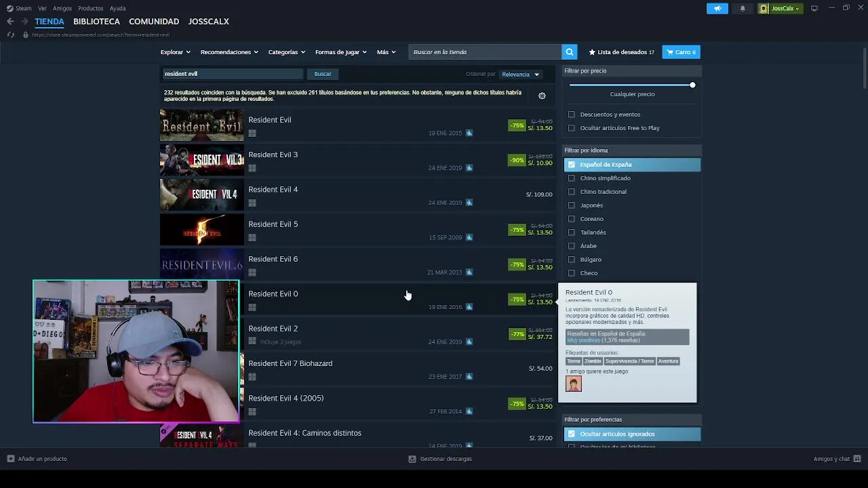868x488 pixels.
Task: Open search preferences gear icon
Action: pyautogui.click(x=542, y=96)
